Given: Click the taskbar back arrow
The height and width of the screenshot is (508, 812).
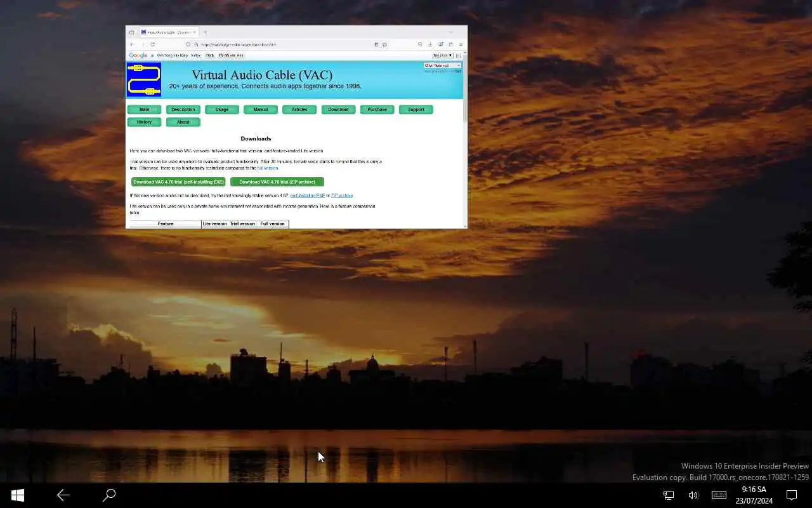Looking at the screenshot, I should click(x=63, y=495).
